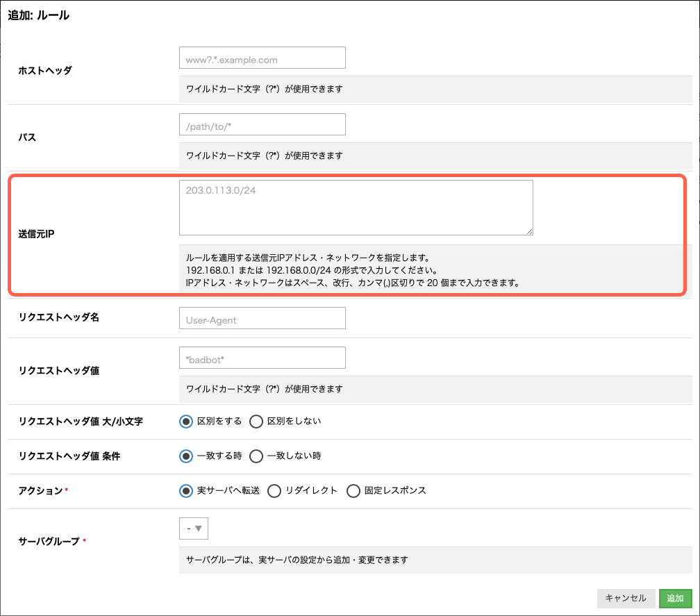Click the 192.168.0.1 format hint line
The image size is (700, 616).
312,270
